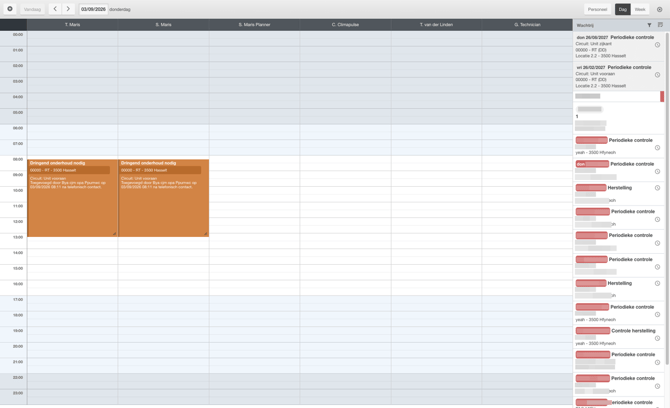Switch to the Week view tab
This screenshot has width=670, height=408.
tap(640, 9)
